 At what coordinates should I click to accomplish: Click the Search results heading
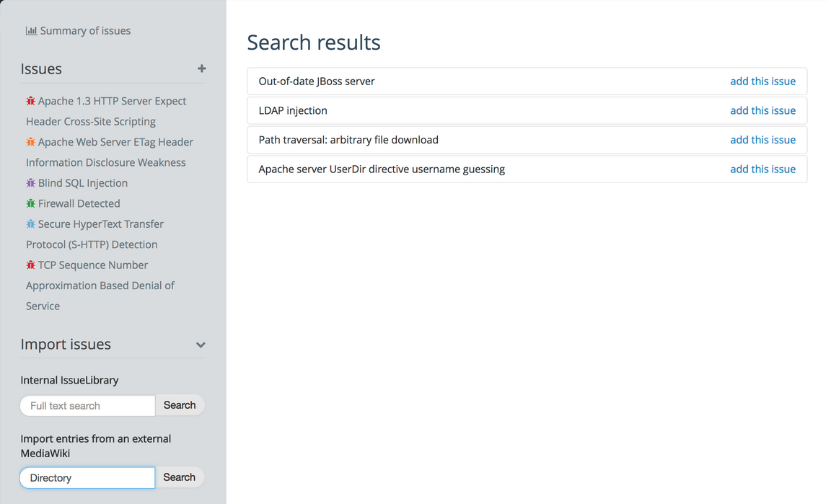click(x=314, y=43)
